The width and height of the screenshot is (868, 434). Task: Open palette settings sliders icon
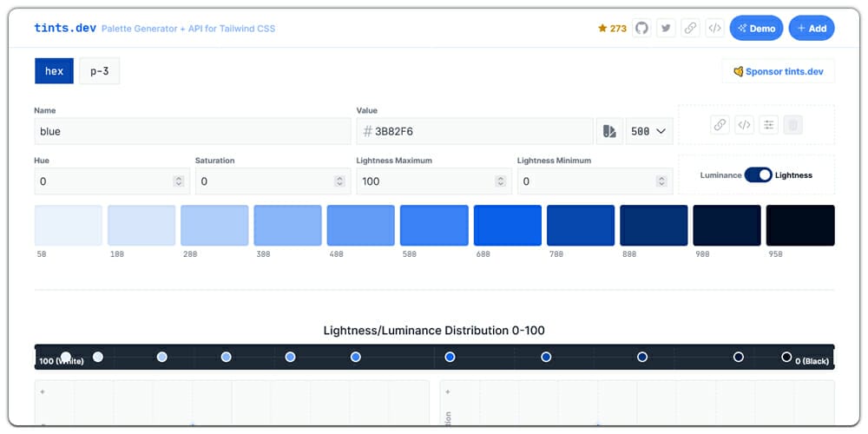768,125
